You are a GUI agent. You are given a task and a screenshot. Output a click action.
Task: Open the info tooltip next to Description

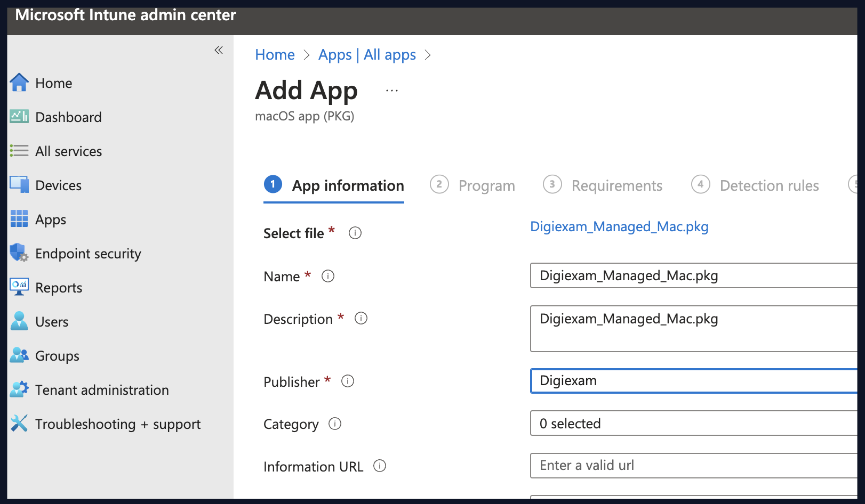click(361, 318)
